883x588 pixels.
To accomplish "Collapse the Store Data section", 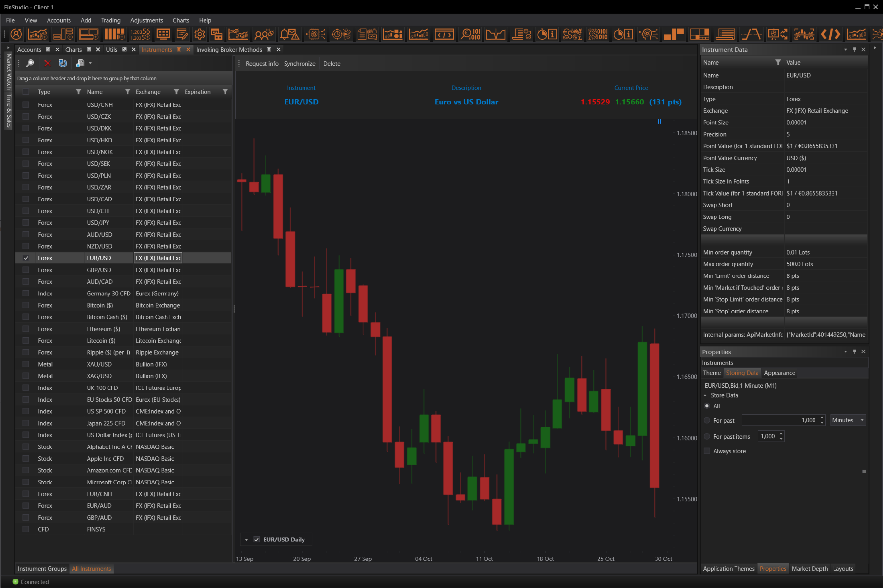I will point(705,396).
